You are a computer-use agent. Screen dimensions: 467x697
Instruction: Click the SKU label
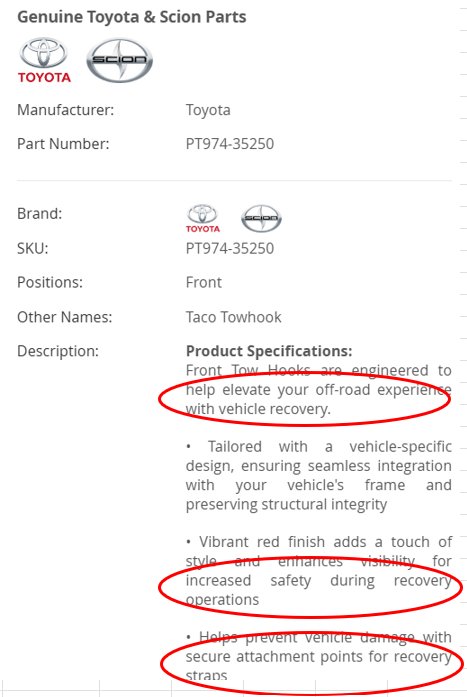pos(32,248)
